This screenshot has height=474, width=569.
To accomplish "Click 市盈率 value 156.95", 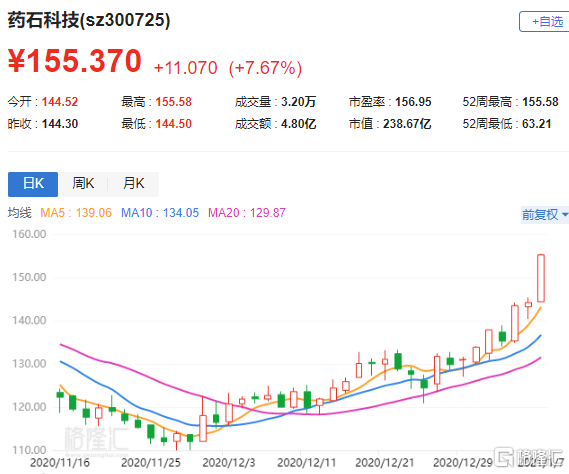I will (x=413, y=102).
